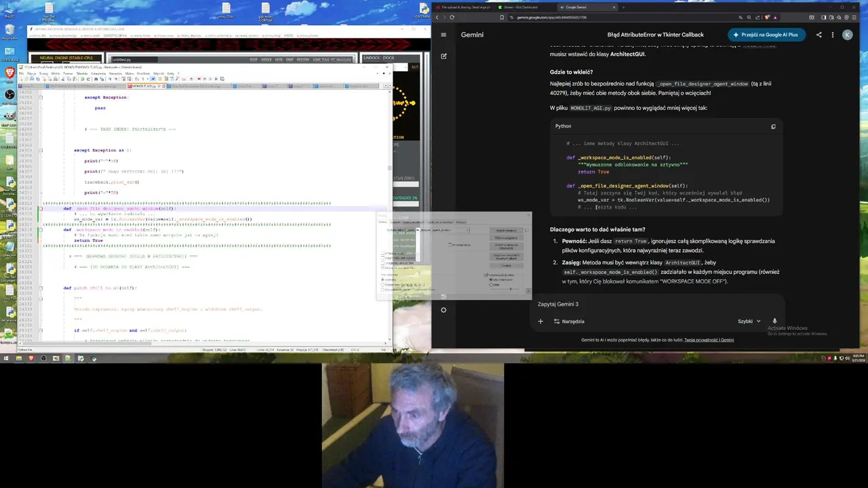Image resolution: width=868 pixels, height=488 pixels.
Task: Go back in browser navigation
Action: (x=437, y=17)
